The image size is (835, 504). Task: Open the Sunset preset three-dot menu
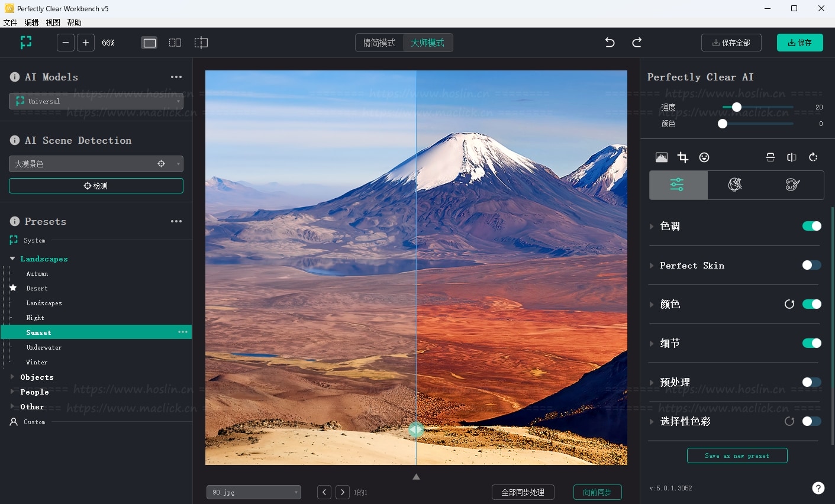[183, 332]
